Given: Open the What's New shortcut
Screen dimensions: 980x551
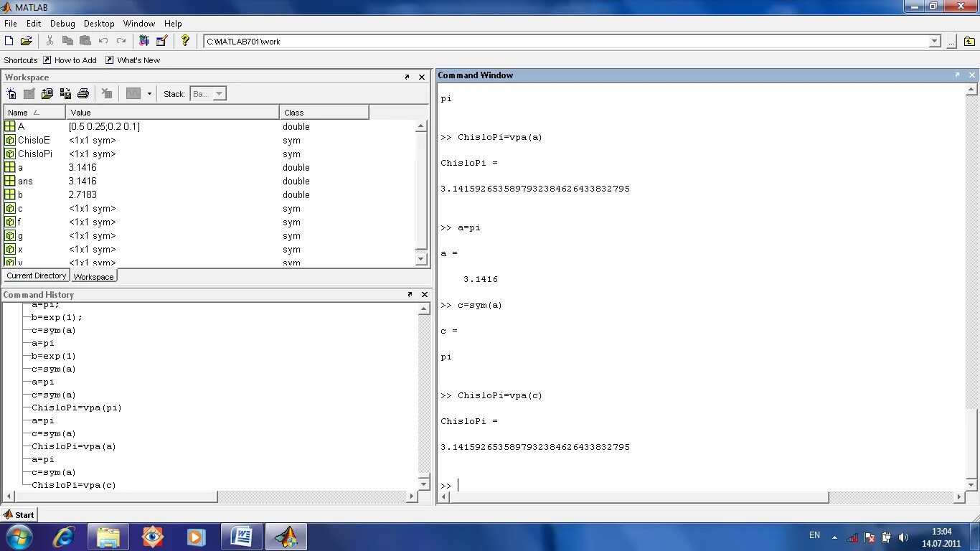Looking at the screenshot, I should pos(133,60).
